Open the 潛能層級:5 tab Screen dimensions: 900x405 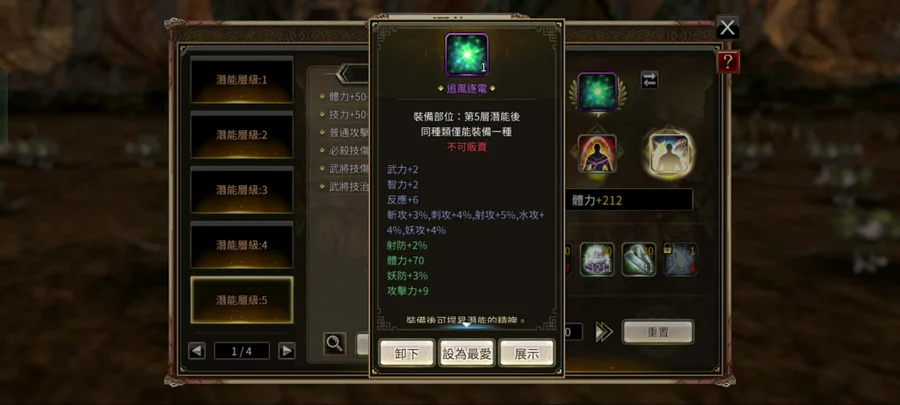(242, 300)
